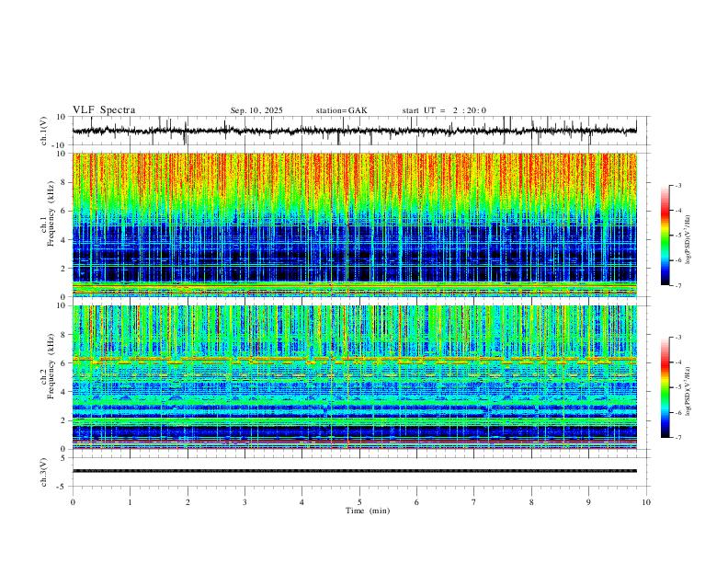Click the ch.3 flat trace line
Viewport: 728px width, 563px height.
[355, 471]
